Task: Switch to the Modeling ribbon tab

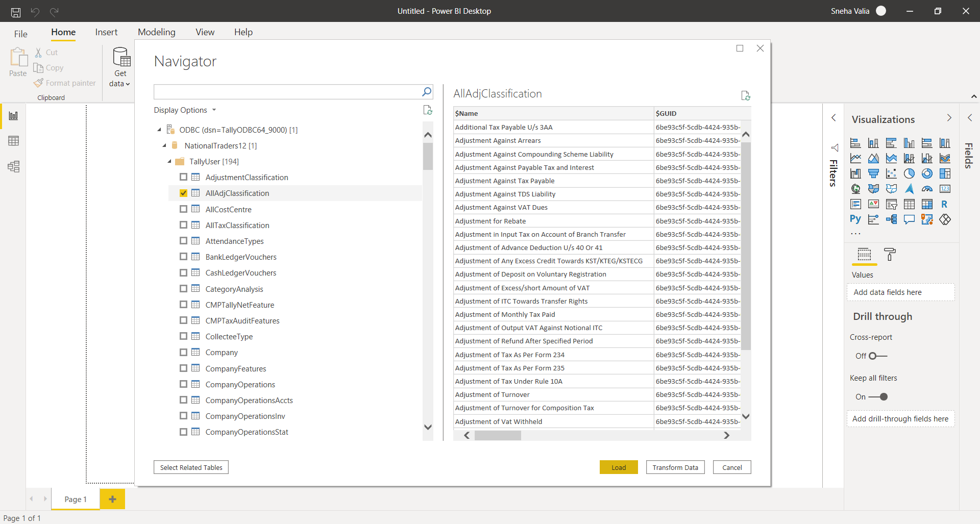Action: pos(157,32)
